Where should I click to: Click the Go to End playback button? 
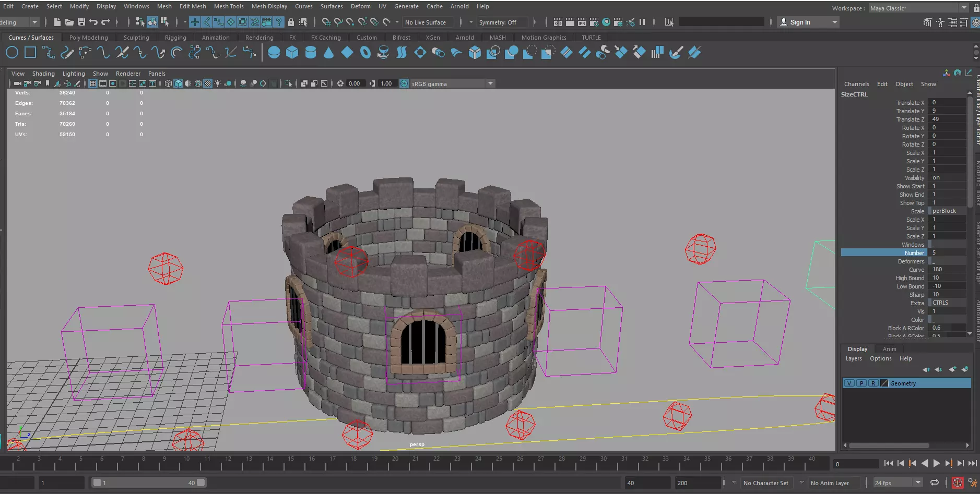click(973, 463)
